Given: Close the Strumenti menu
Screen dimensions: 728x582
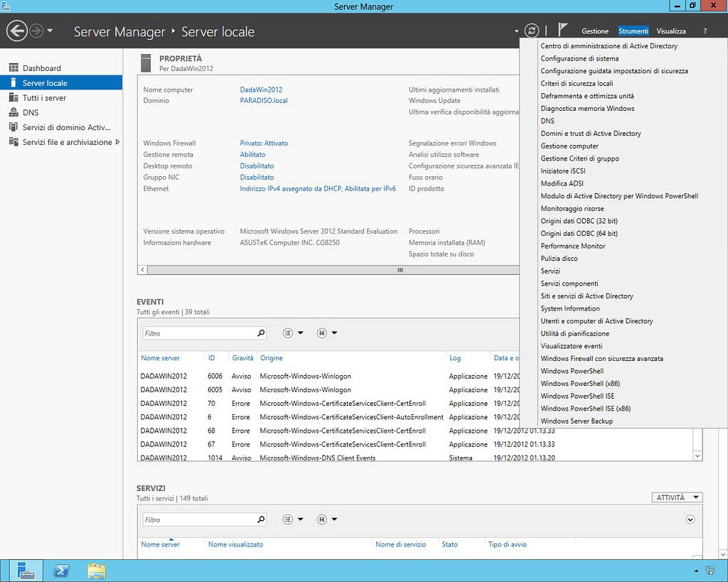Looking at the screenshot, I should click(633, 31).
